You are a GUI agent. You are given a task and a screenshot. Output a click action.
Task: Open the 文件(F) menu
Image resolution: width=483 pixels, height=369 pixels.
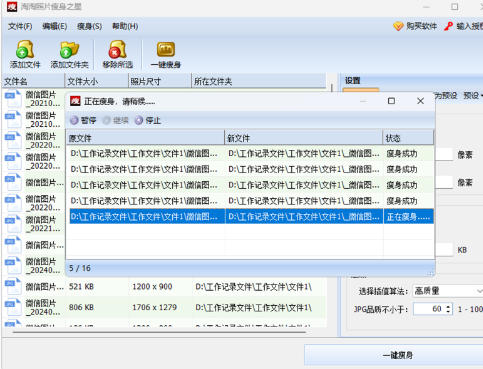pos(20,26)
